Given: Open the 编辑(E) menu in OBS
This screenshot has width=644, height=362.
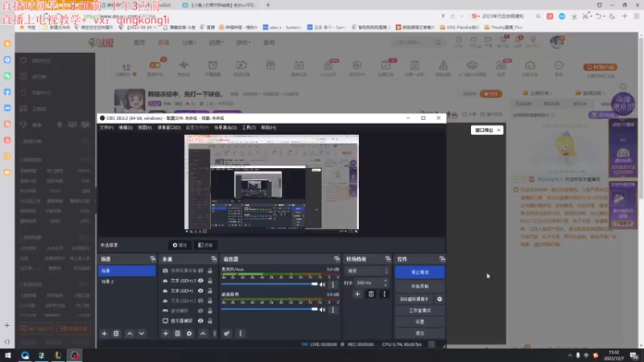Looking at the screenshot, I should (126, 128).
